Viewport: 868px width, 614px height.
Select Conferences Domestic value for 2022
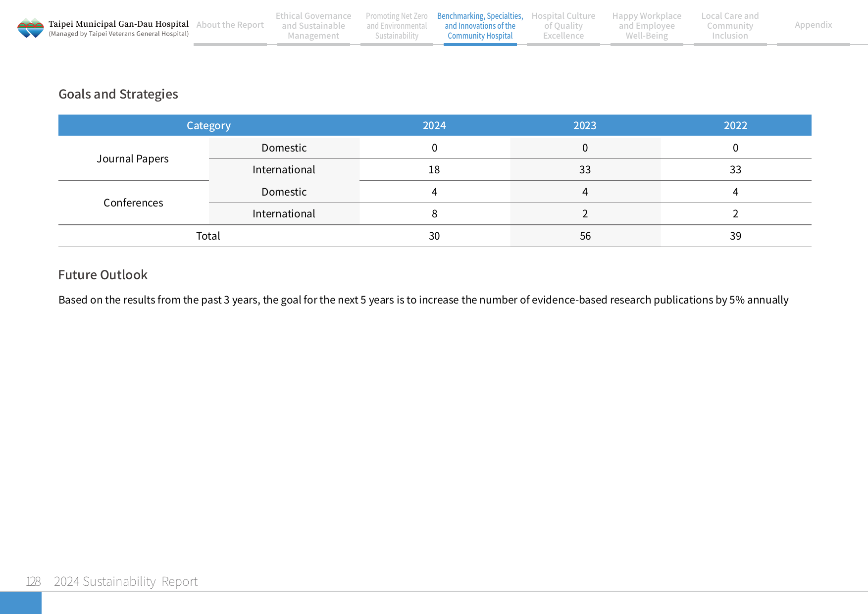point(735,192)
